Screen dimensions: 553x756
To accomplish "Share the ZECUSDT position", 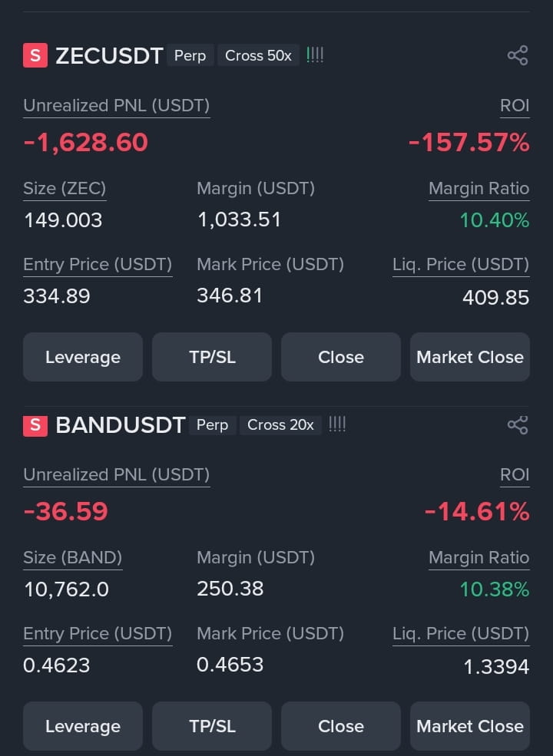I will click(518, 55).
